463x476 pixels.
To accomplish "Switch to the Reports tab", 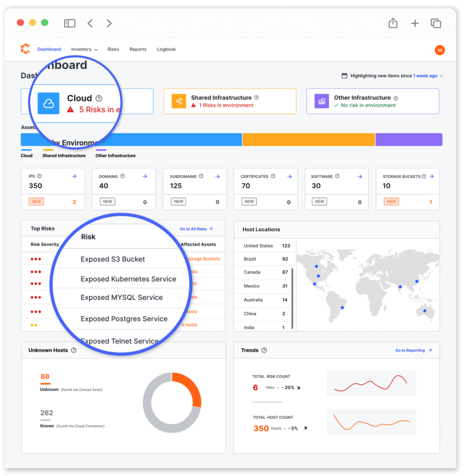I will (x=138, y=49).
